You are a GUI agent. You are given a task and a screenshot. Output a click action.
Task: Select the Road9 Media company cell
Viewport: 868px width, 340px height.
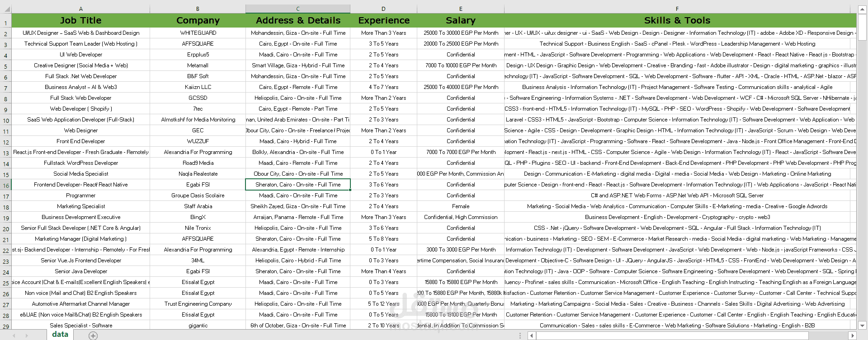pos(198,163)
